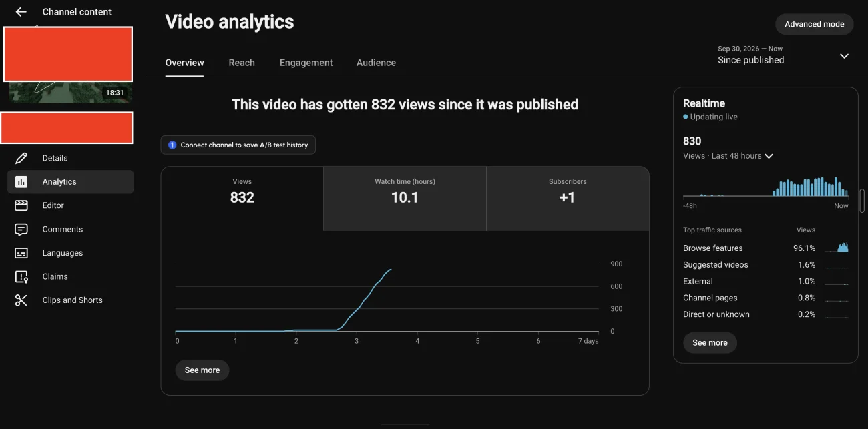This screenshot has height=429, width=868.
Task: Switch to the Audience tab
Action: [x=376, y=63]
